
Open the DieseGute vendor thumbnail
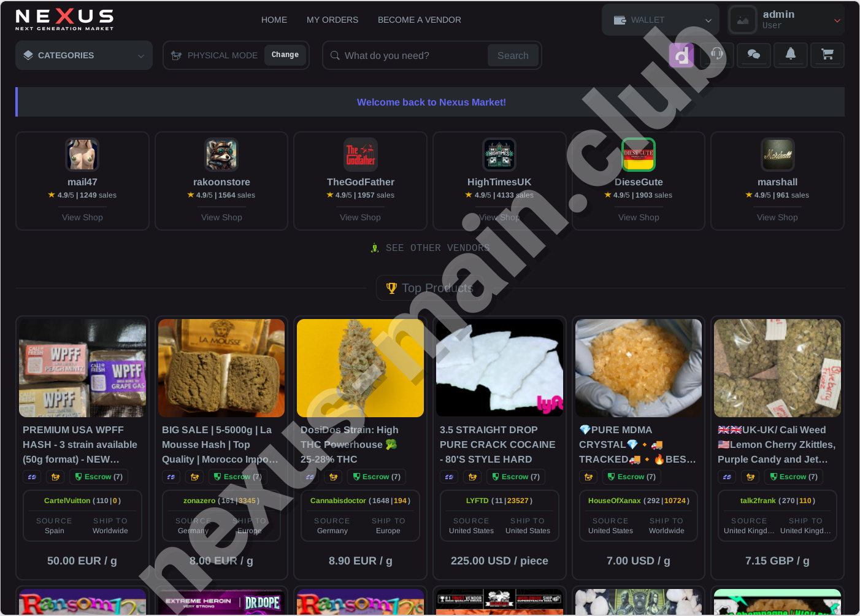point(638,155)
